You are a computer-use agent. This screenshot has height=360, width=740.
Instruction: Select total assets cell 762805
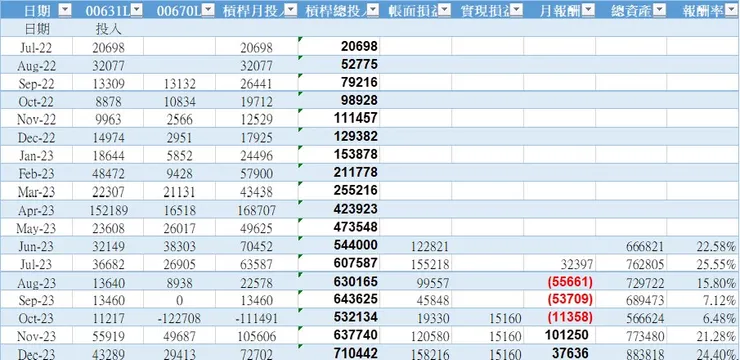(x=631, y=264)
